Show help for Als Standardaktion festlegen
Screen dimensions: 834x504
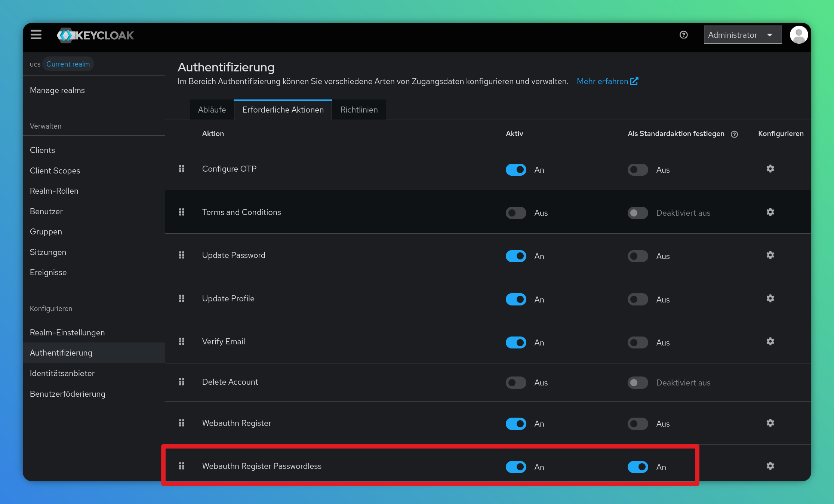click(x=734, y=134)
